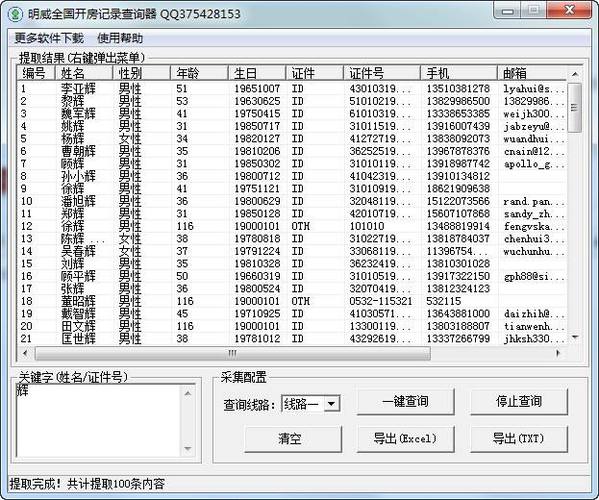
Task: Click the horizontal scrollbar thumb in results
Action: [x=233, y=354]
